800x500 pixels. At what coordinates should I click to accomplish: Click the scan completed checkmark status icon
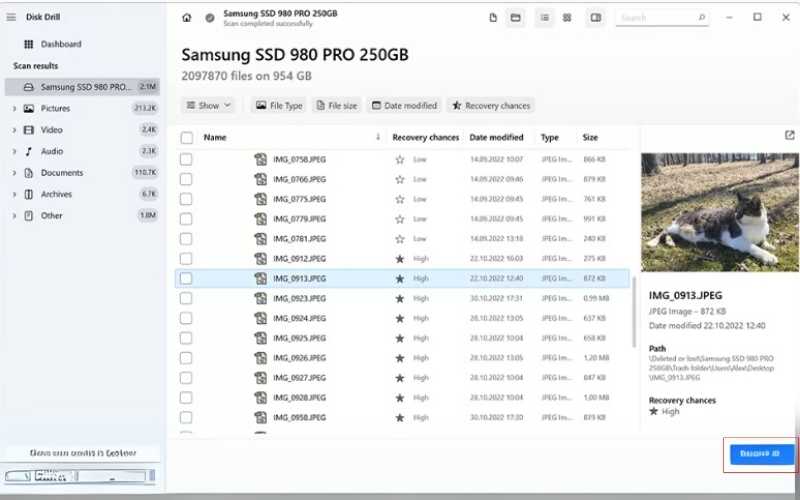click(x=210, y=18)
